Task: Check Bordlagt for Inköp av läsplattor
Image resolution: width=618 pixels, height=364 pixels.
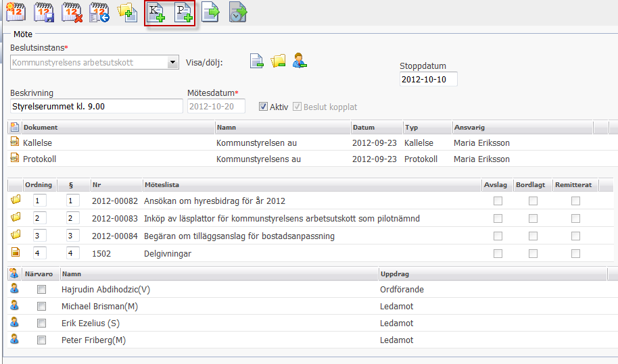Action: (x=533, y=218)
